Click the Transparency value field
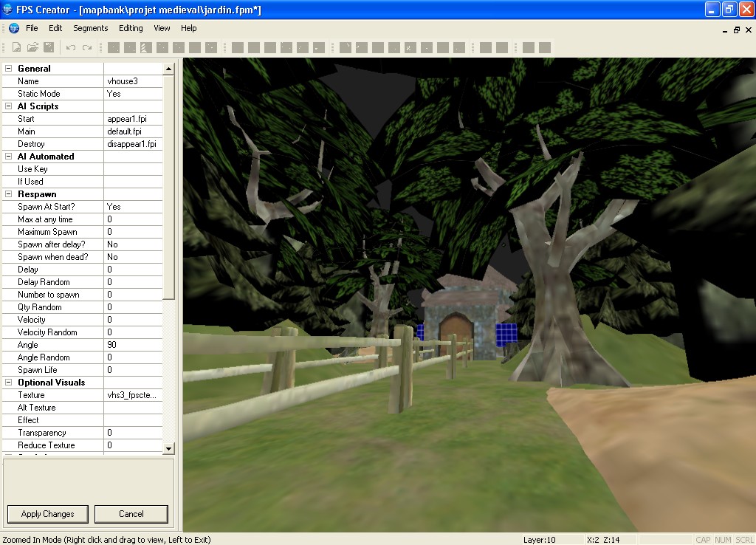Image resolution: width=756 pixels, height=545 pixels. coord(133,433)
